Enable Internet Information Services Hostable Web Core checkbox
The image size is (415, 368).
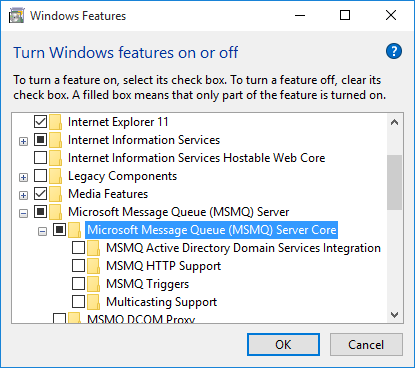40,158
